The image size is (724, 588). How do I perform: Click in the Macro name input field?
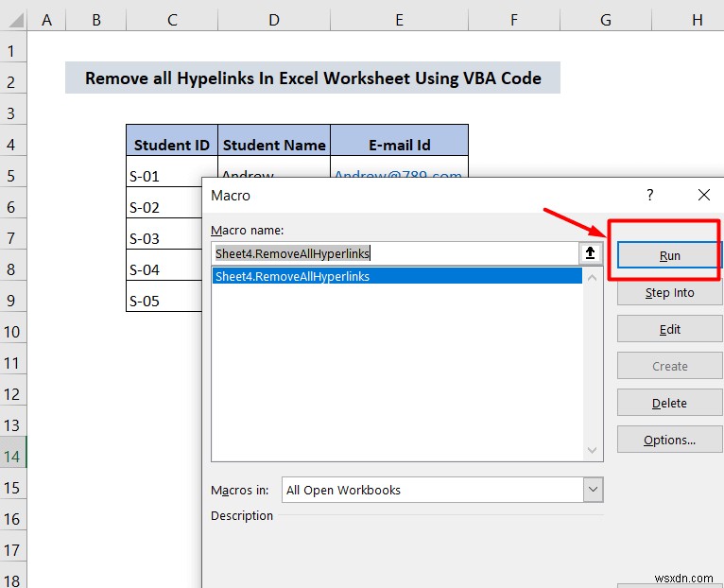[395, 253]
